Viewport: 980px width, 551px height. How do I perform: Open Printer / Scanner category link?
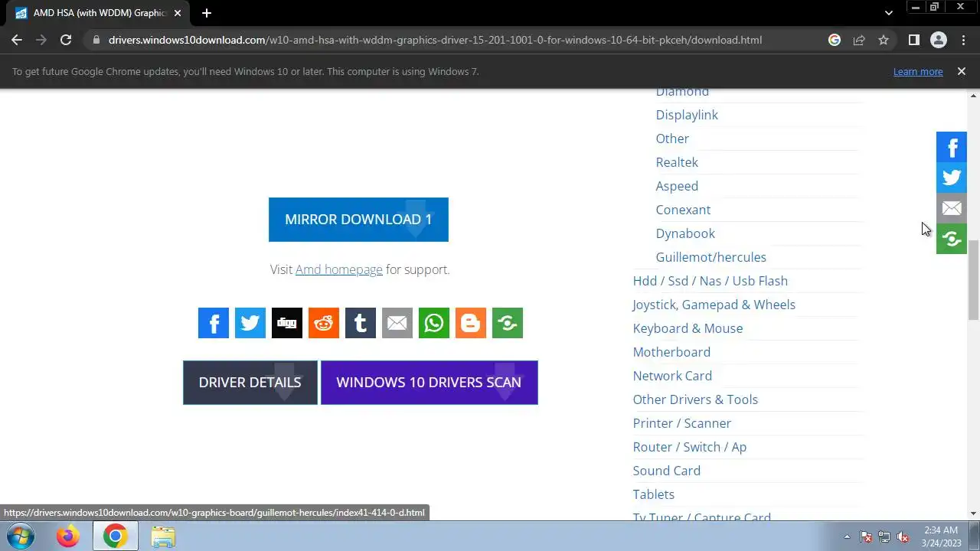tap(682, 423)
